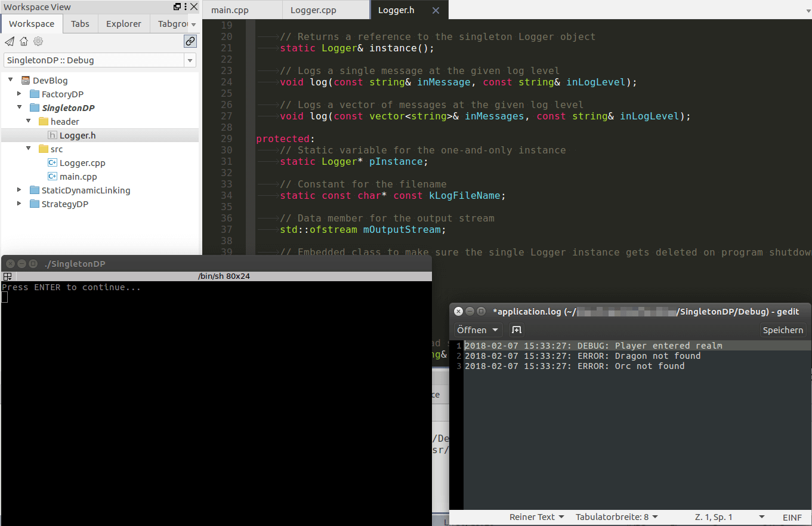The width and height of the screenshot is (812, 526).
Task: Open the gear settings icon in Workspace View
Action: [38, 41]
